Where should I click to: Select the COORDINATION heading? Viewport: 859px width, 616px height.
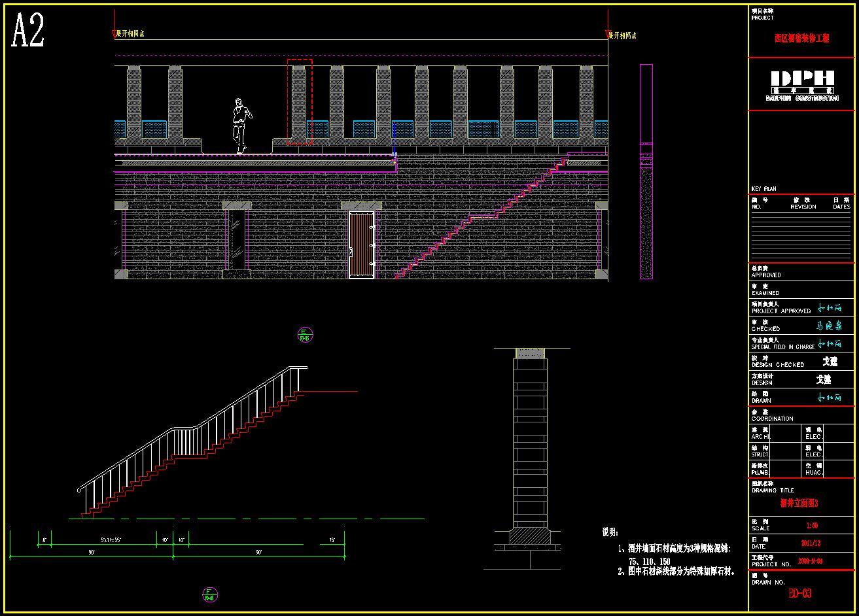pyautogui.click(x=772, y=419)
